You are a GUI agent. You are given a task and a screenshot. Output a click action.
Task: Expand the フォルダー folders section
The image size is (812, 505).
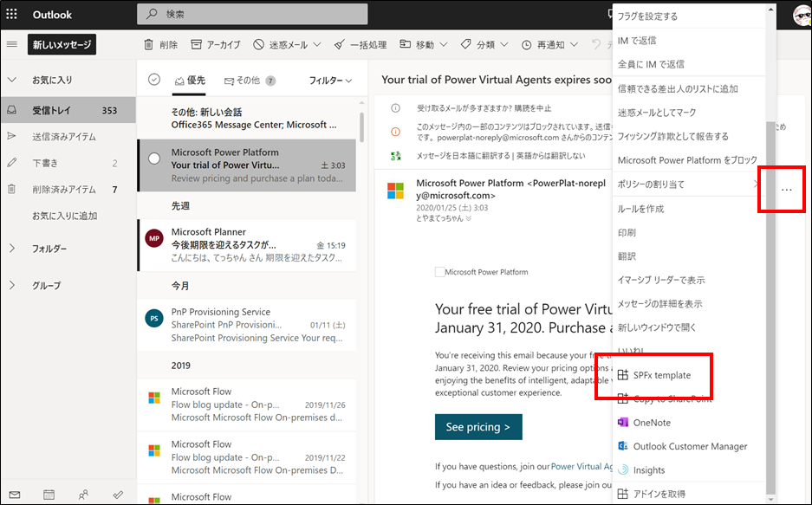point(12,249)
